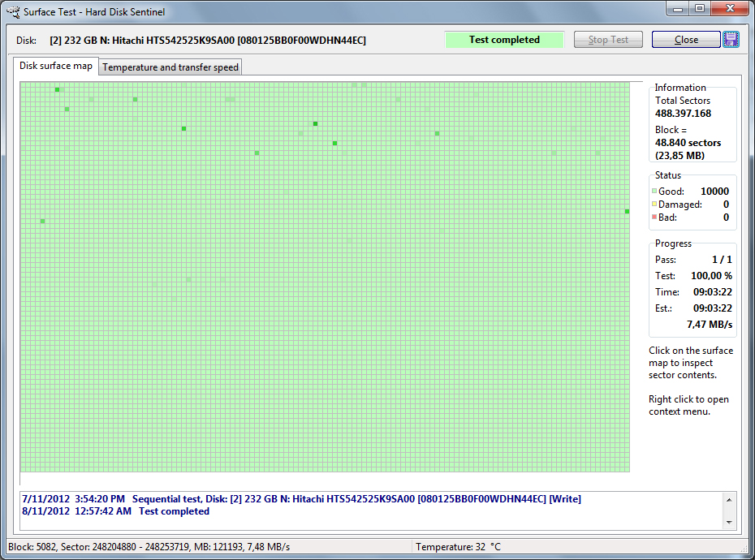
Task: Click the Total Sectors value 488.397.168
Action: pyautogui.click(x=683, y=114)
